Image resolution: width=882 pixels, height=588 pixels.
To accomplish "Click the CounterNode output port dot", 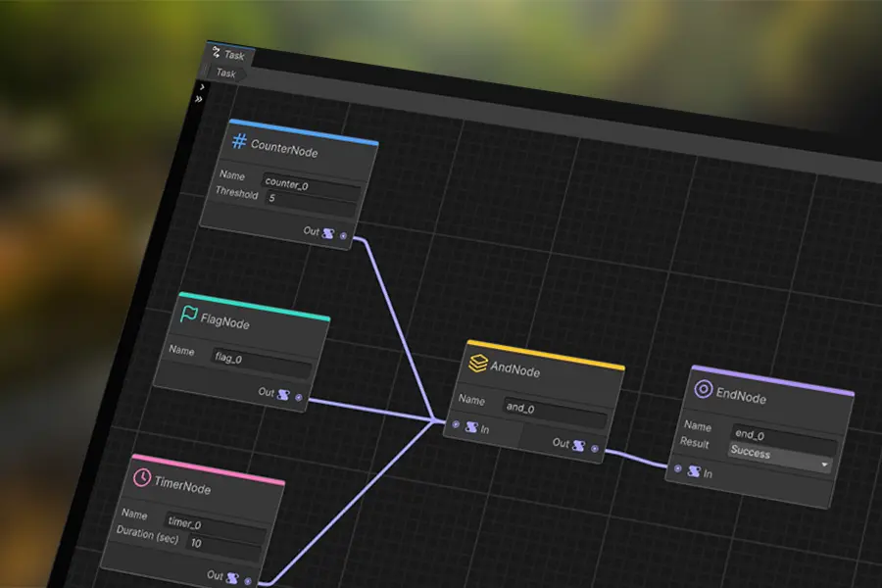I will point(344,236).
